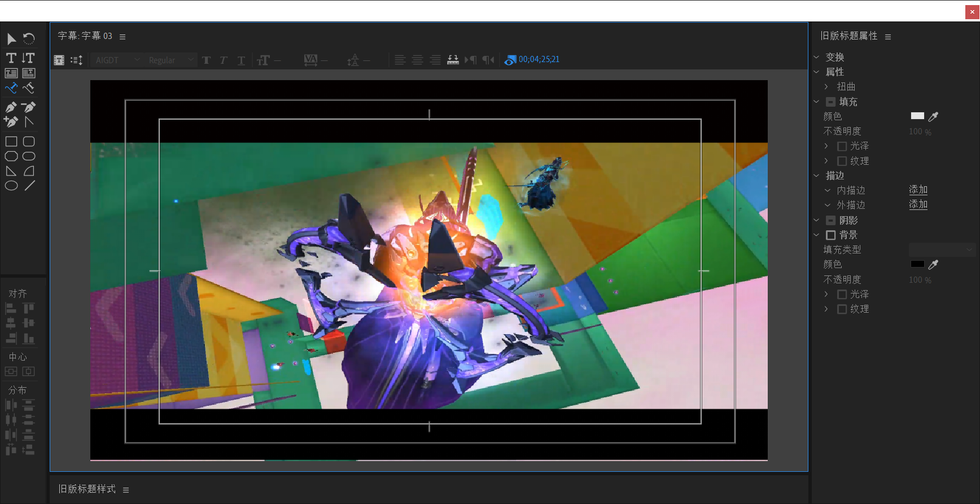
Task: Open the black background color swatch
Action: coord(917,264)
